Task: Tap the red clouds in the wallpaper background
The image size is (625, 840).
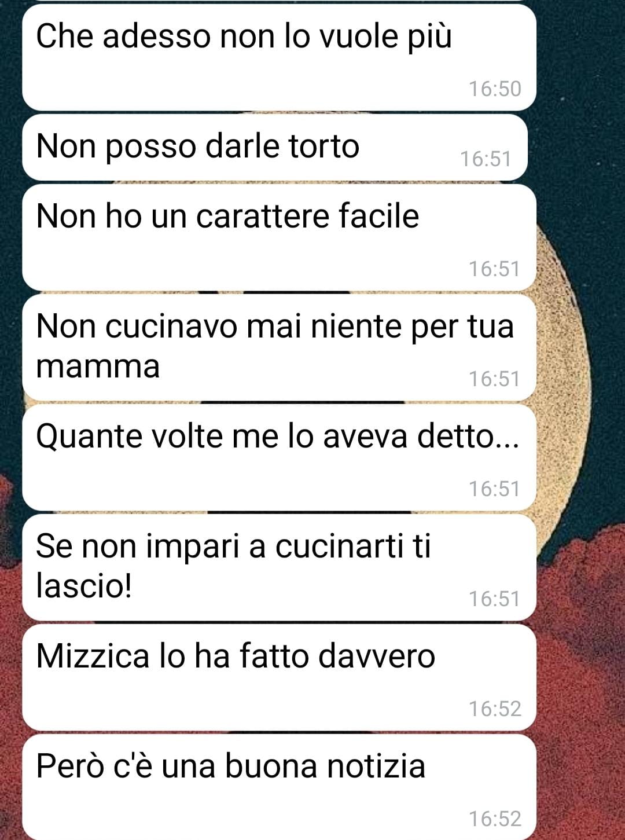Action: click(x=579, y=666)
